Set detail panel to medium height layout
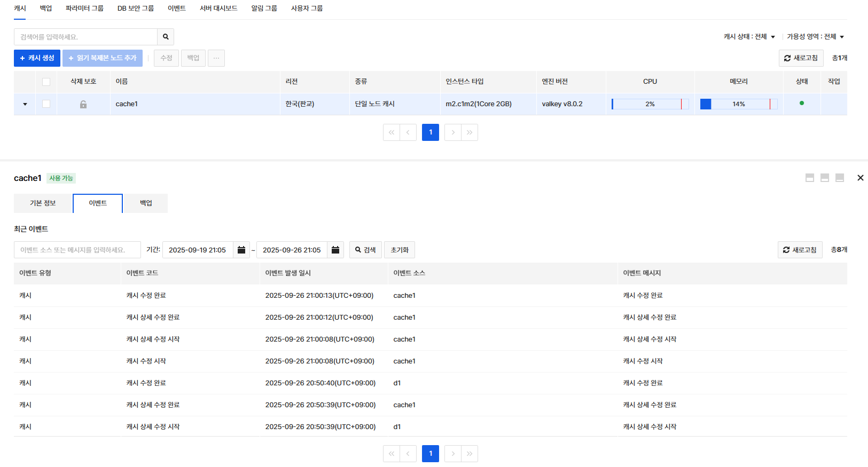Screen dimensions: 868x467 (825, 178)
